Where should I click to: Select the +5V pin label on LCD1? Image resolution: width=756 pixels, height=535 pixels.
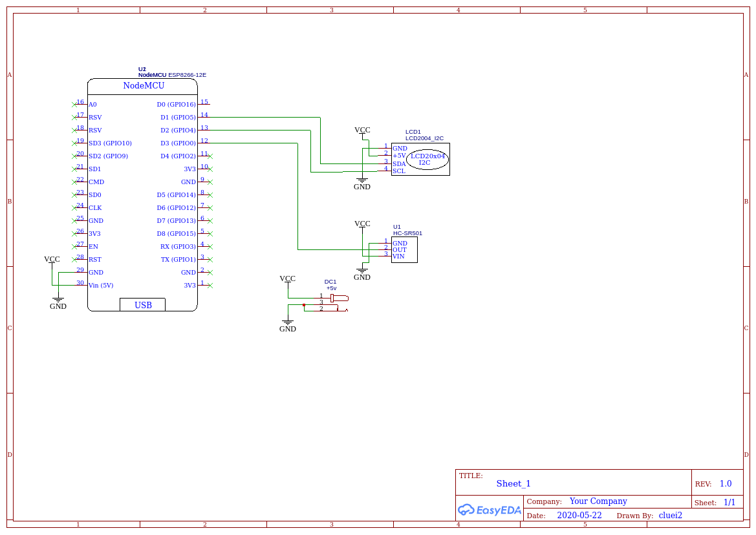pyautogui.click(x=399, y=156)
